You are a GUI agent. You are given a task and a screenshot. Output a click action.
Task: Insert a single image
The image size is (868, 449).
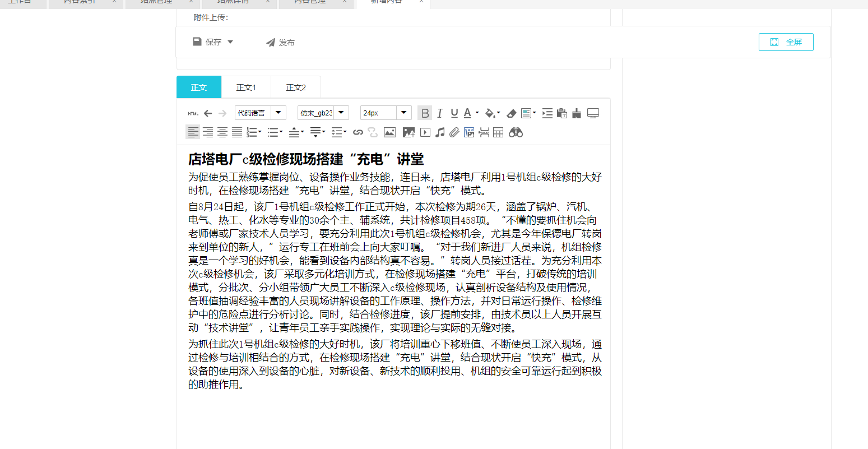[x=389, y=132]
